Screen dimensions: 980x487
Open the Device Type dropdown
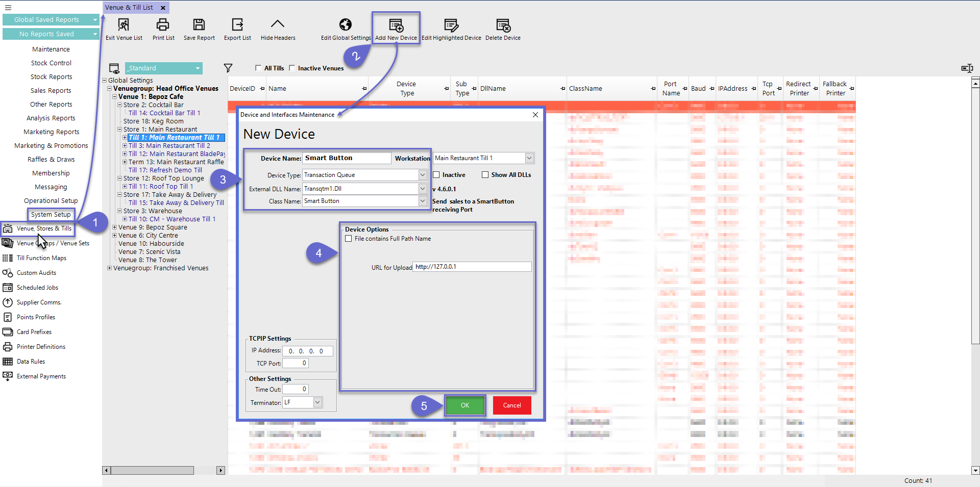(422, 175)
